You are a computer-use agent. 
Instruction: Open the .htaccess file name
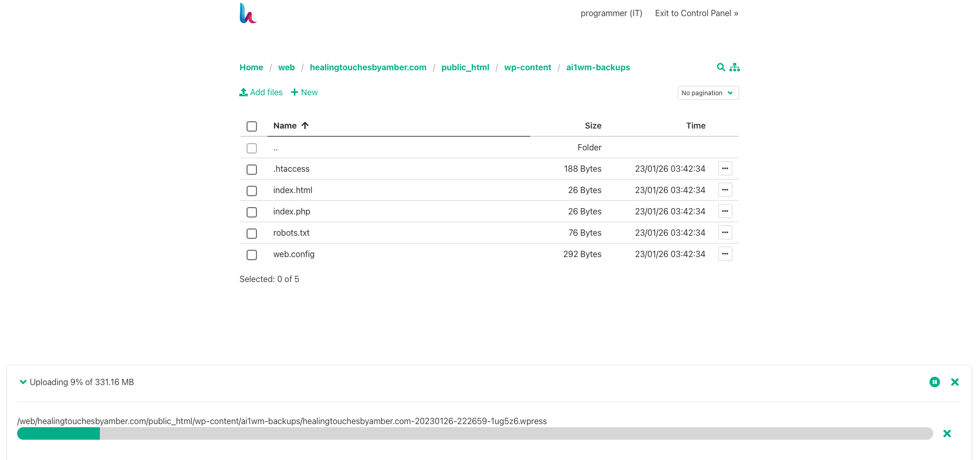click(291, 169)
